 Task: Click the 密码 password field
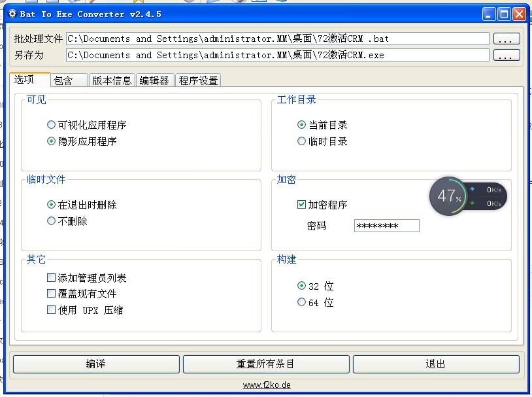pyautogui.click(x=387, y=226)
